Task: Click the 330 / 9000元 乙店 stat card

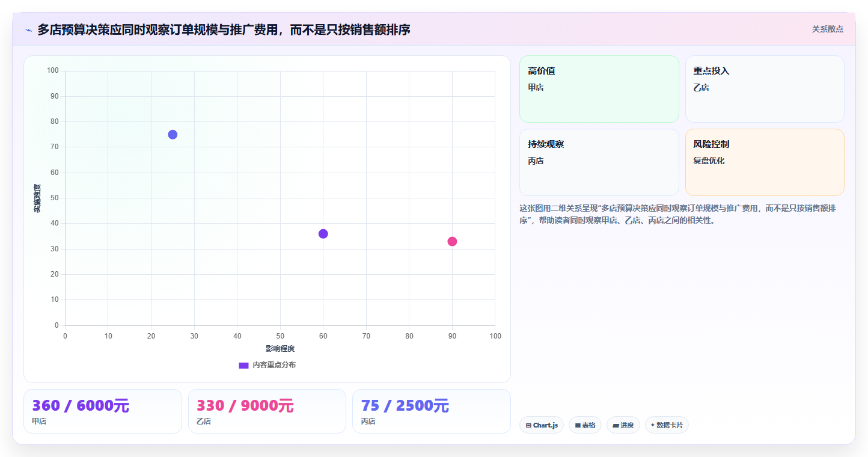Action: coord(267,411)
